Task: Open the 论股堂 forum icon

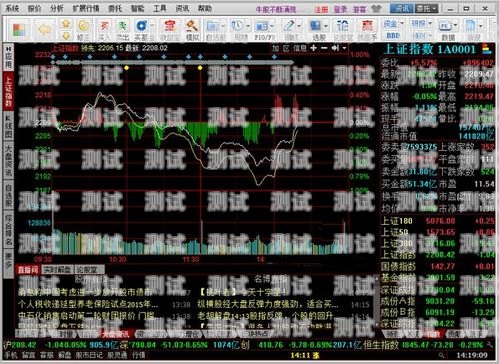Action: pyautogui.click(x=343, y=29)
